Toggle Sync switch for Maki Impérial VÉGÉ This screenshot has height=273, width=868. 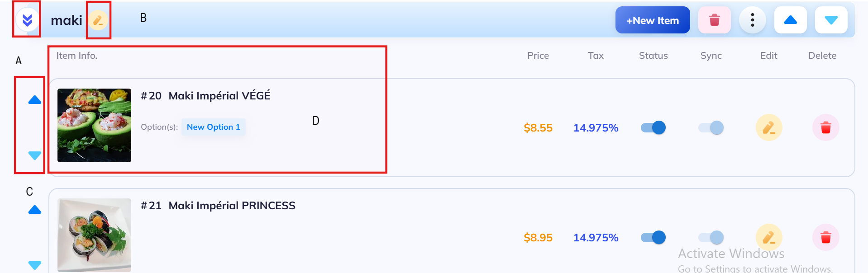(x=711, y=128)
